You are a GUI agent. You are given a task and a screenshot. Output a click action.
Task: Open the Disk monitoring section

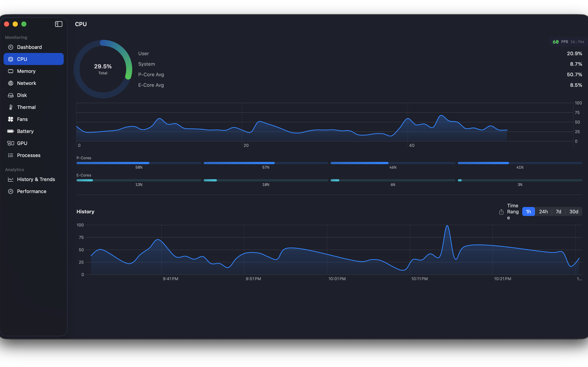coord(22,95)
